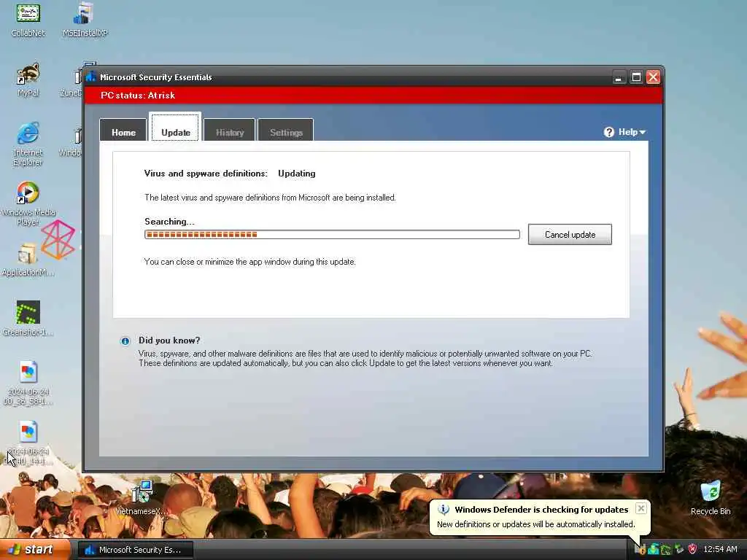Click the 12:54 AM taskbar clock
This screenshot has height=560, width=747.
720,549
